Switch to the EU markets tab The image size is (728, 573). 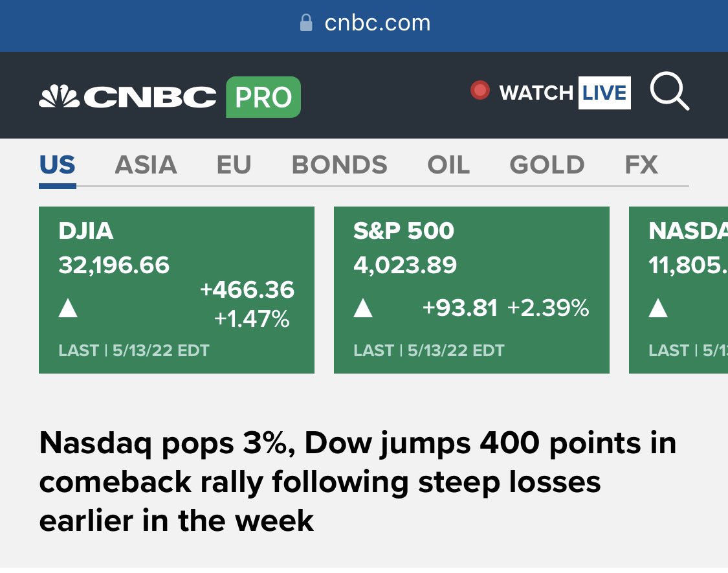[234, 165]
